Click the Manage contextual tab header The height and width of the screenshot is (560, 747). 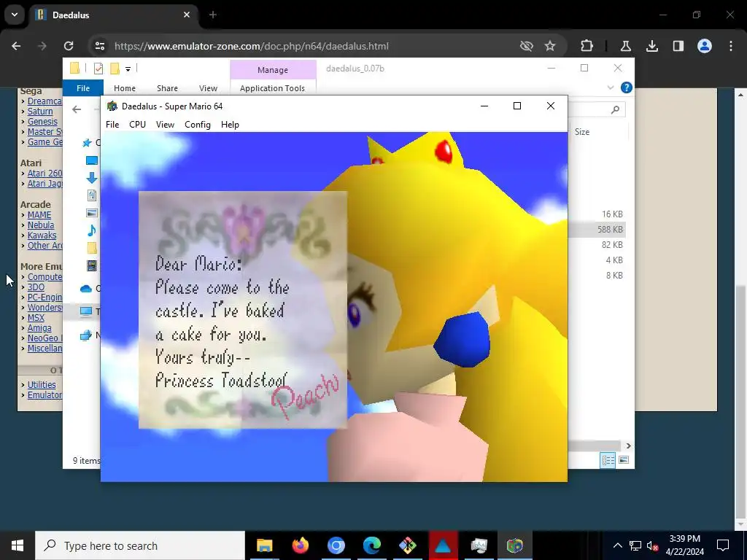(273, 69)
